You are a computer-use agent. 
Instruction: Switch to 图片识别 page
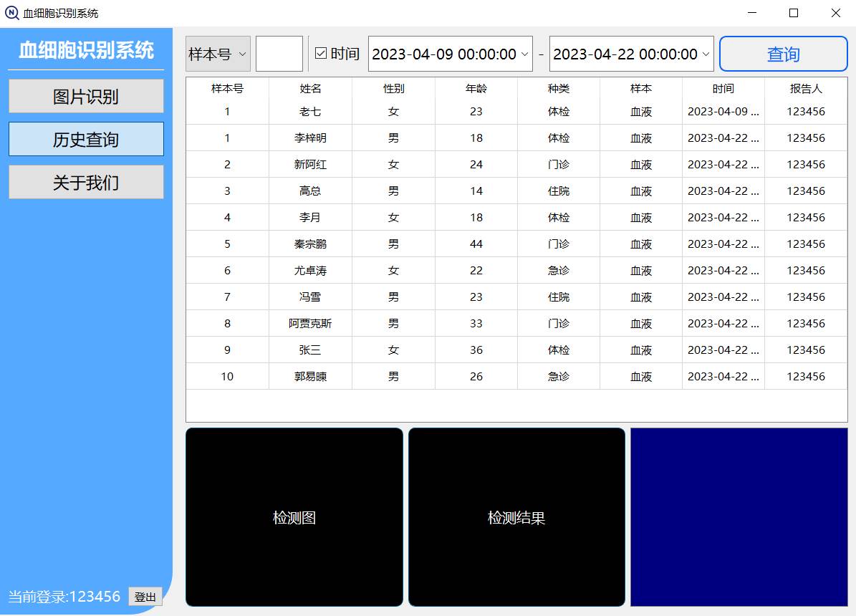(x=86, y=96)
